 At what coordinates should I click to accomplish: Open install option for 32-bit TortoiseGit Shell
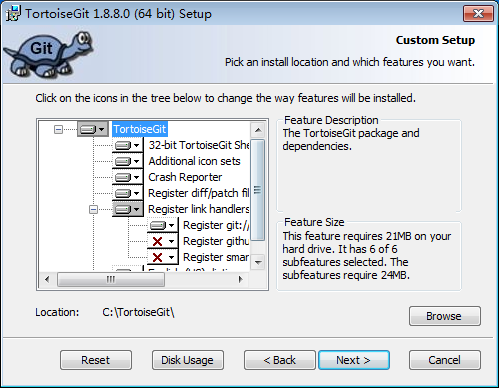[127, 145]
